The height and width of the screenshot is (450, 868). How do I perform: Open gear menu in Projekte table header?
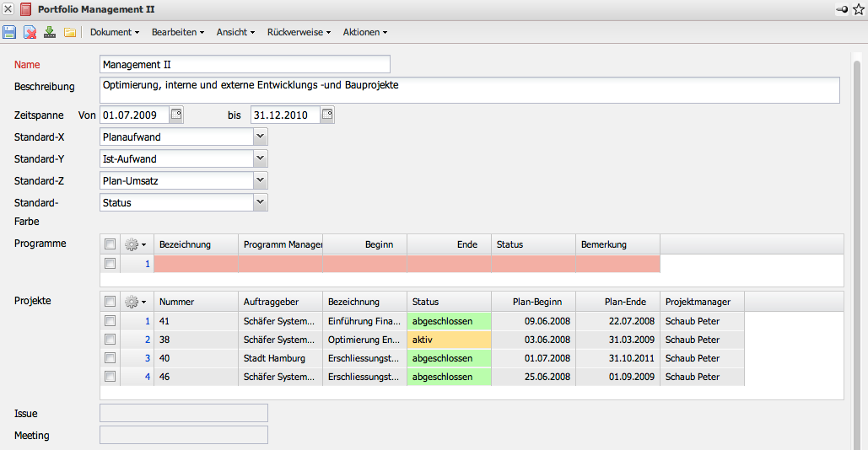(x=135, y=302)
